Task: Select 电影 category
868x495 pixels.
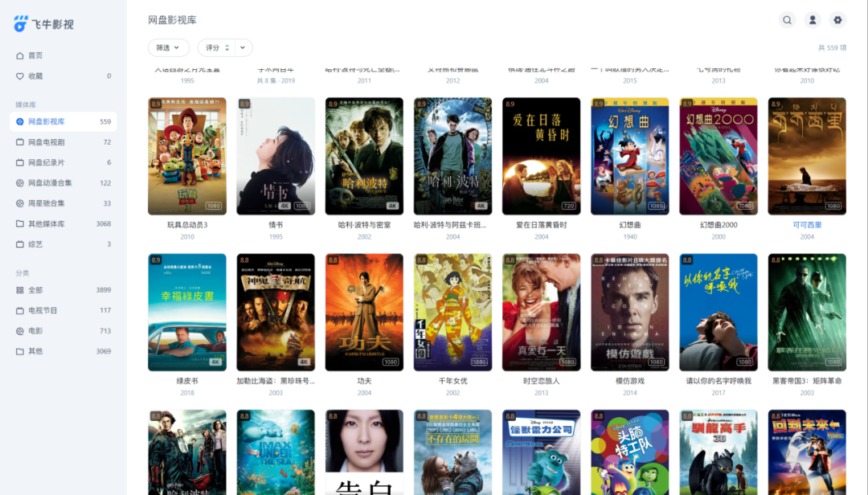Action: point(63,330)
